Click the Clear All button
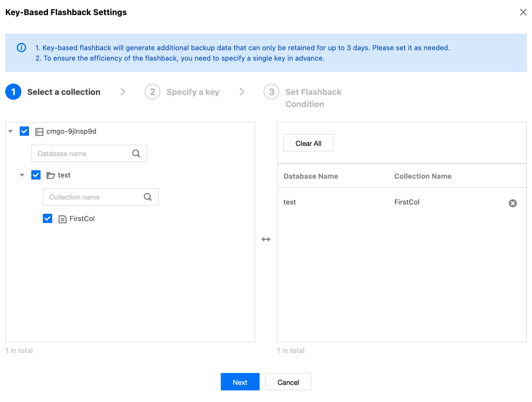This screenshot has height=402, width=532. point(308,143)
